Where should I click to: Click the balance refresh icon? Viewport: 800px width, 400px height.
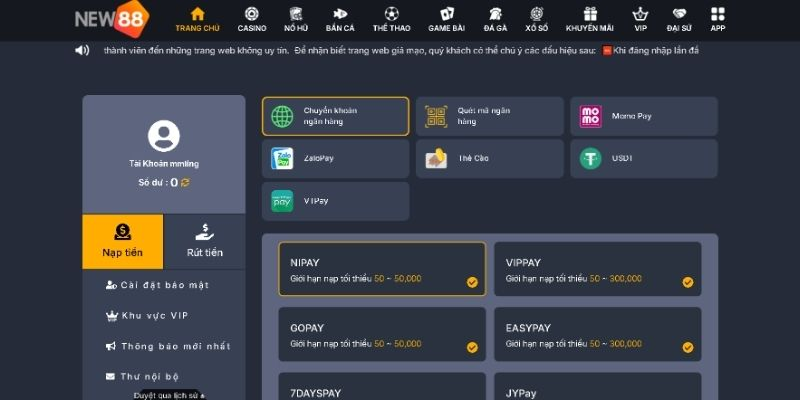pyautogui.click(x=185, y=183)
